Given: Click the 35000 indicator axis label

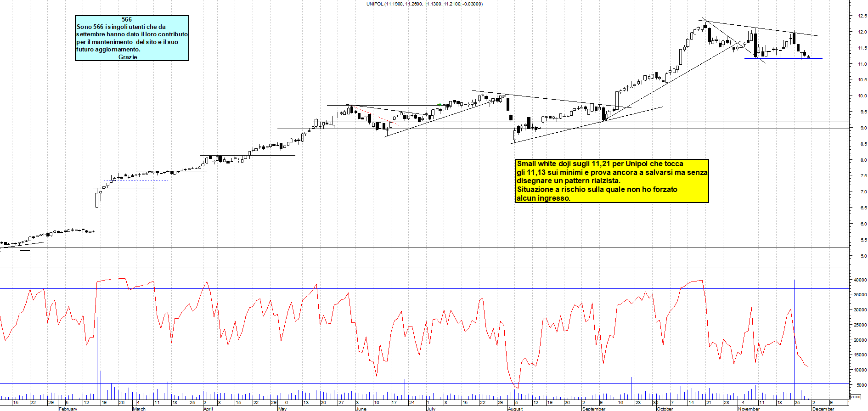Looking at the screenshot, I should [x=860, y=295].
